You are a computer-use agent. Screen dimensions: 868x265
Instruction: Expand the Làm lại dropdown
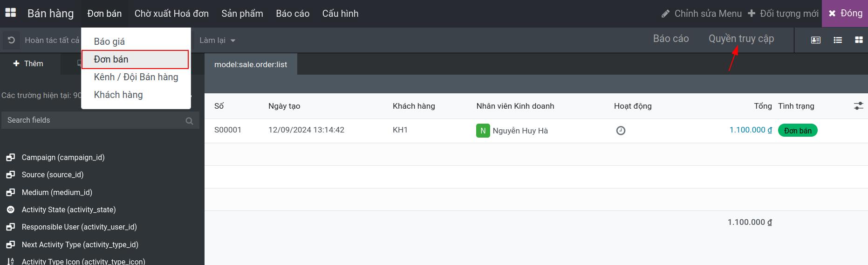point(218,41)
